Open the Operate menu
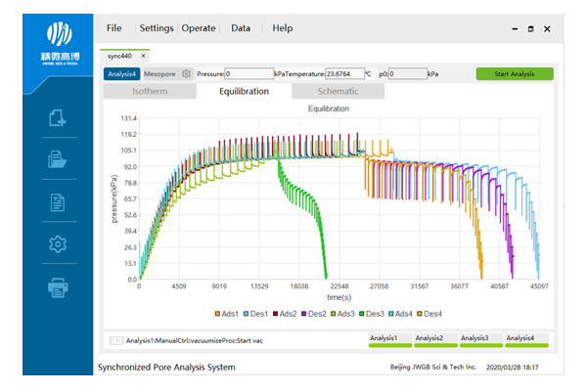 click(x=200, y=28)
